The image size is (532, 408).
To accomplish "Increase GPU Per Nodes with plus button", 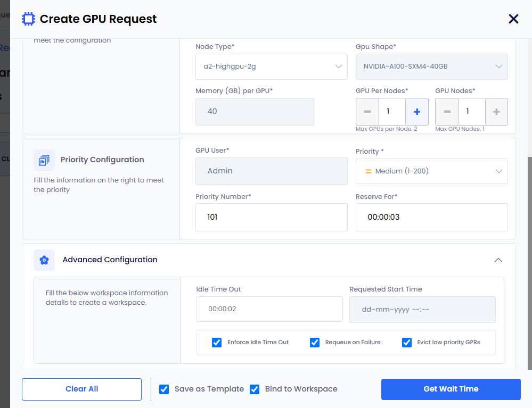I will [417, 112].
